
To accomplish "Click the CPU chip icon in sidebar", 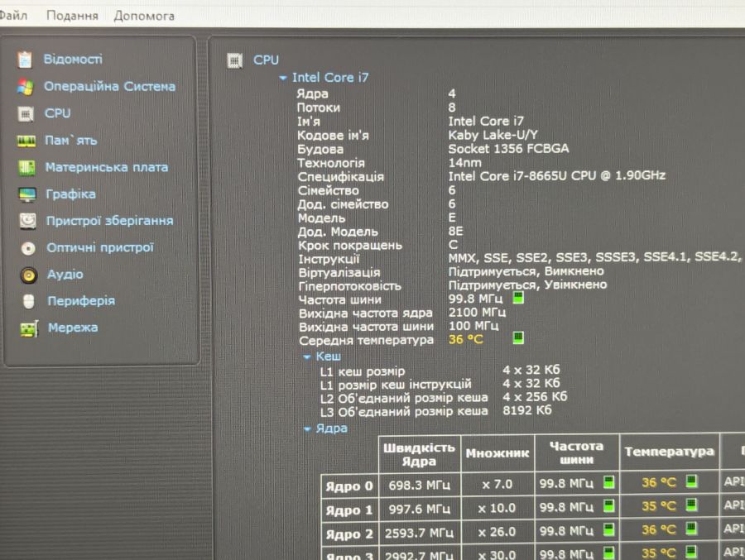I will pyautogui.click(x=25, y=114).
